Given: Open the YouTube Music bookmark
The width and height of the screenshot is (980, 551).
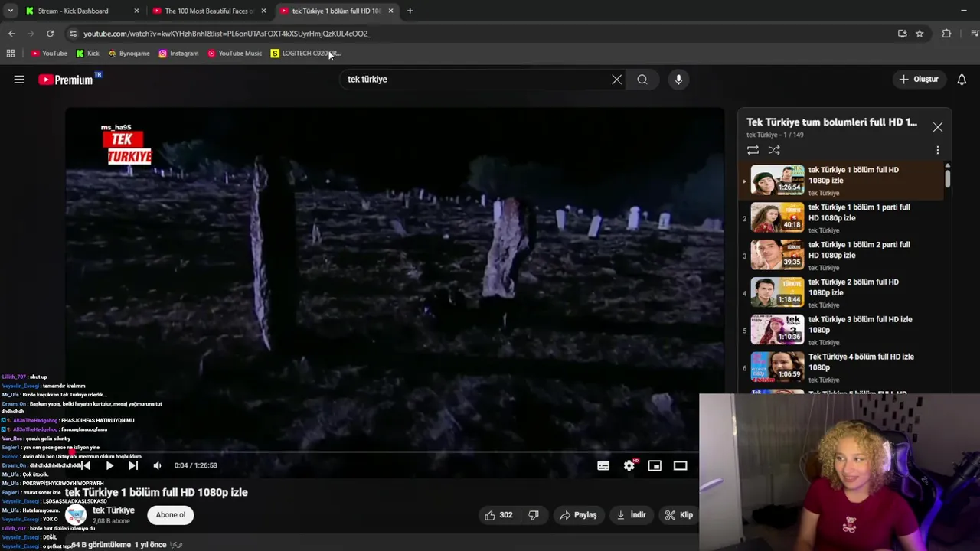Looking at the screenshot, I should tap(234, 54).
